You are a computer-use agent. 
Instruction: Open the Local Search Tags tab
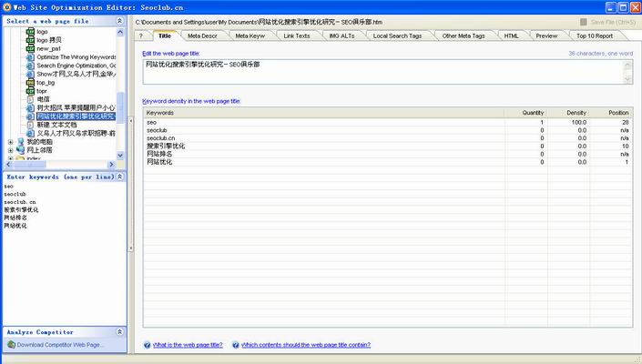click(x=397, y=36)
